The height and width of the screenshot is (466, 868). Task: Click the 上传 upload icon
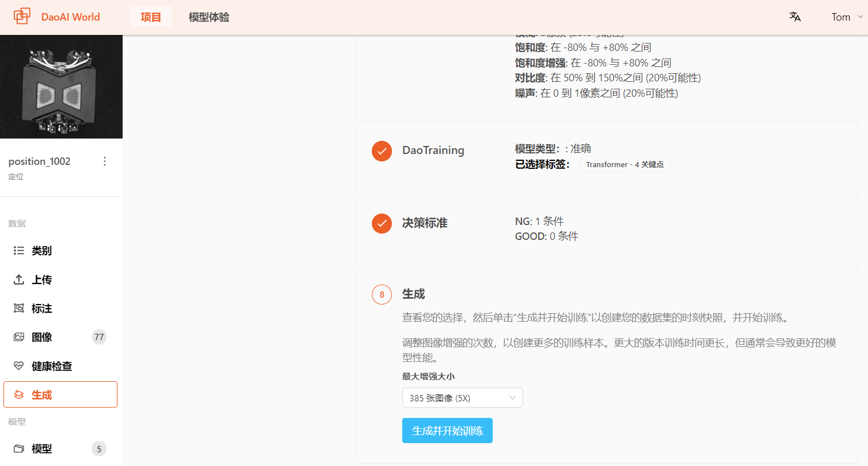click(x=19, y=279)
